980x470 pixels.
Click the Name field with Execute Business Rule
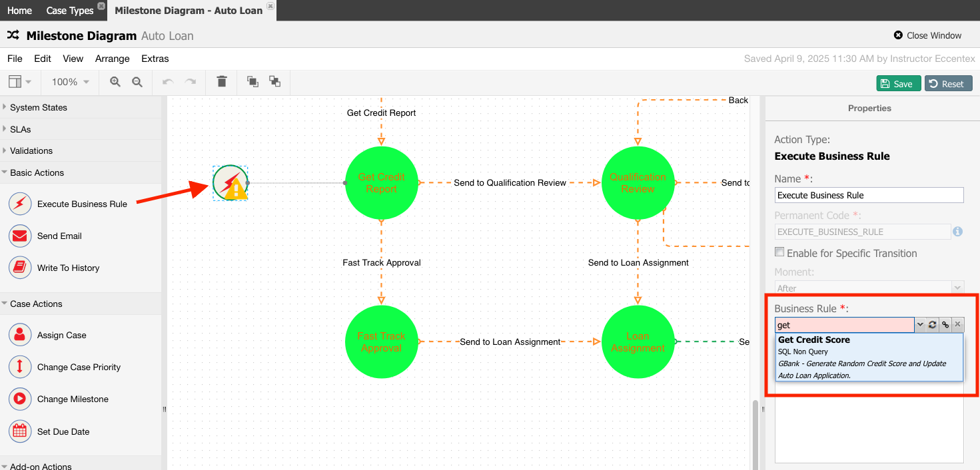[x=869, y=195]
